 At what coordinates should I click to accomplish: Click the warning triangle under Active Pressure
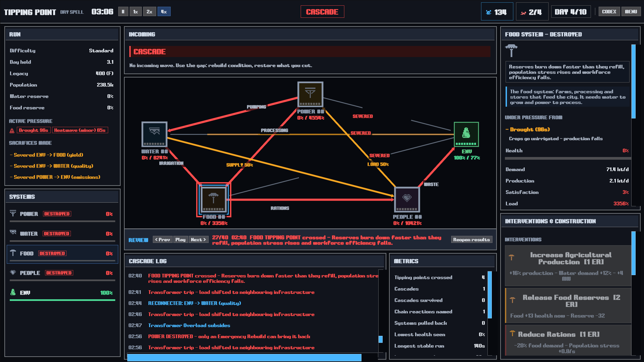[12, 131]
